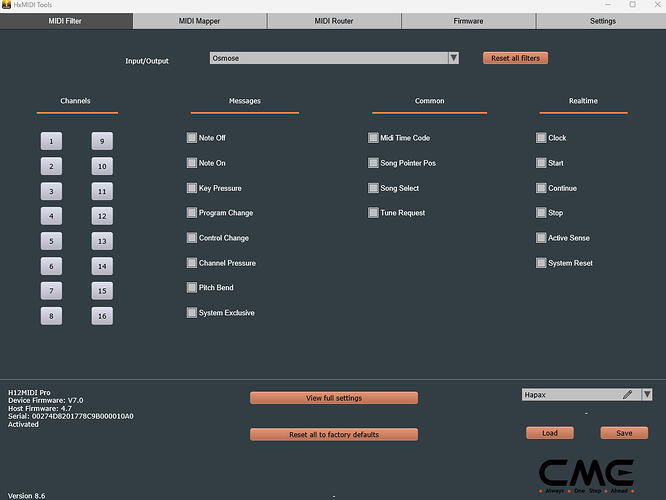Switch to the MIDI Filter tab

point(65,21)
